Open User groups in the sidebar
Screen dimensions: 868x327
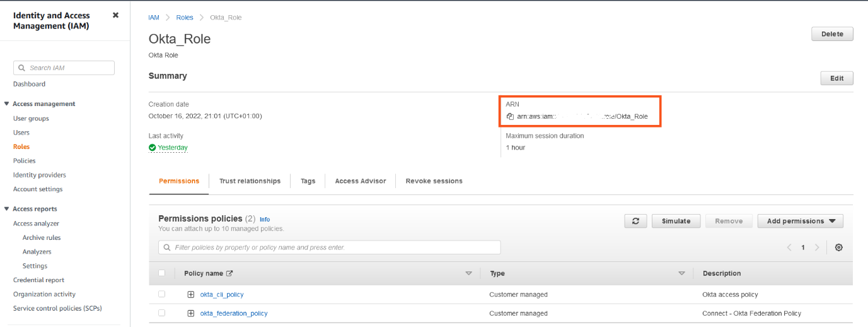31,119
